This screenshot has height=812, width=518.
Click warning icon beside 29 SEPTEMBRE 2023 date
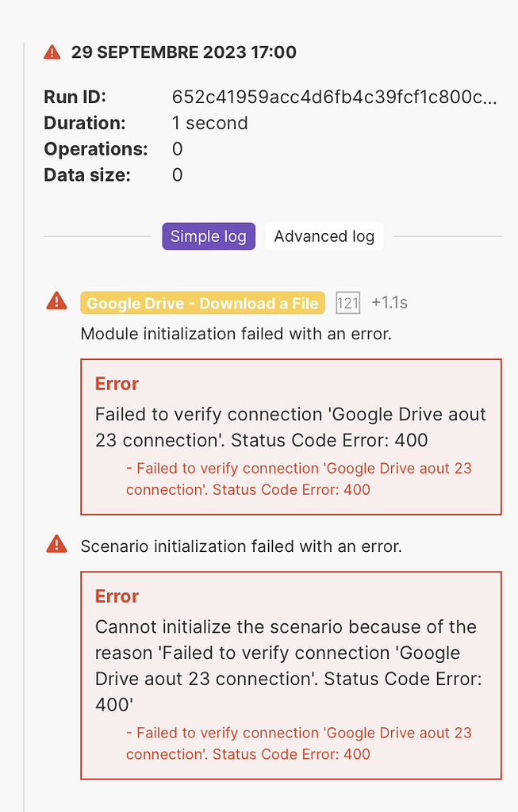(x=52, y=52)
